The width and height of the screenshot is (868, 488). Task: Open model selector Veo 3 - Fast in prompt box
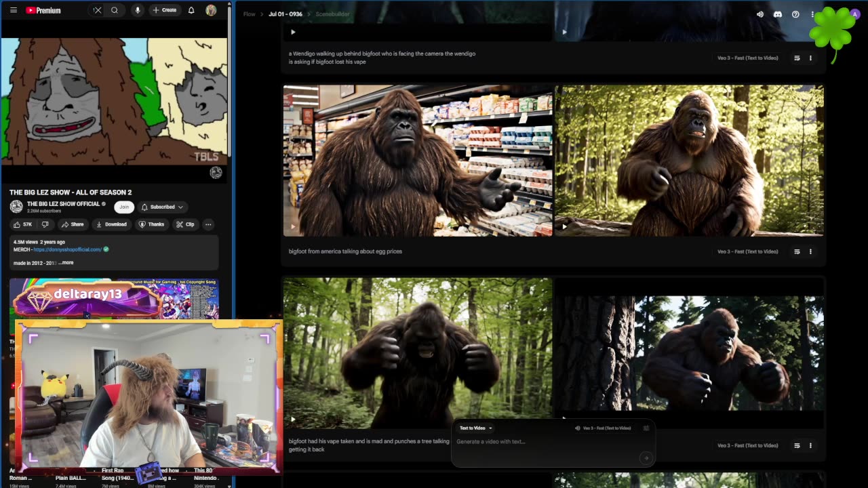[603, 428]
